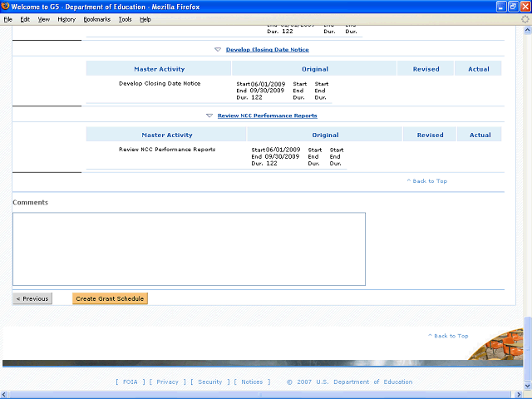Click Back to Top below the schedule table
This screenshot has height=399, width=532.
pos(427,180)
